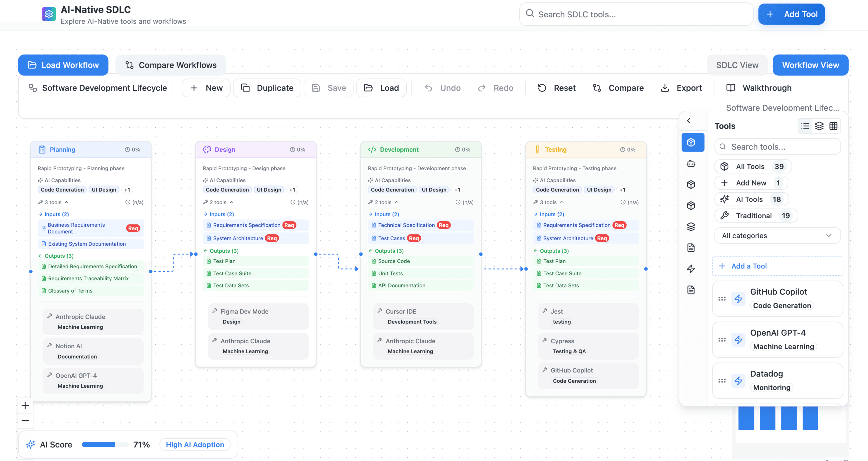Filter the tools list by Traditional tools

[755, 215]
